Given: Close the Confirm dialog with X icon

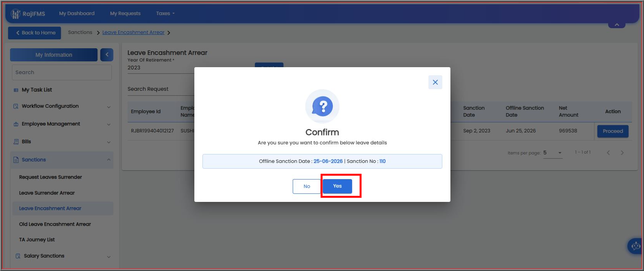Looking at the screenshot, I should coord(435,82).
